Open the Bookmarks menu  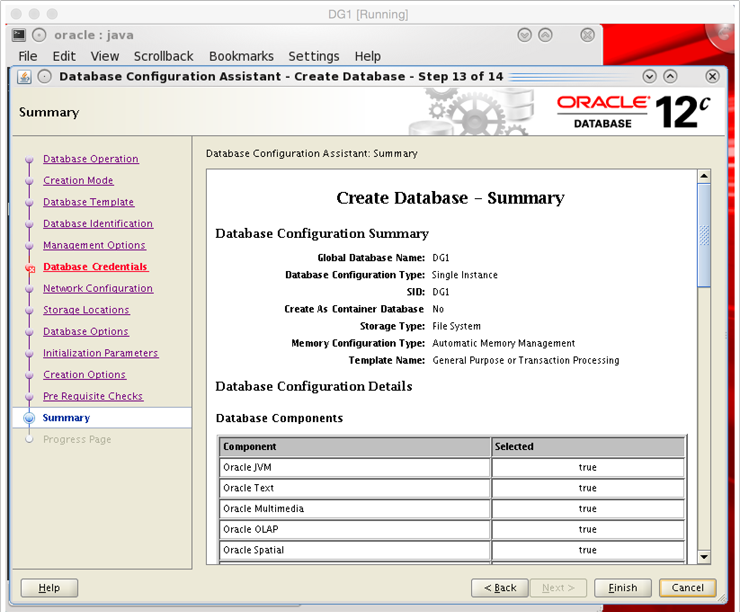pyautogui.click(x=241, y=56)
